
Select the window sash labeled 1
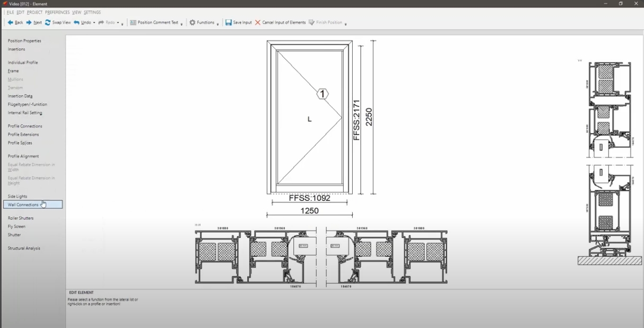(x=321, y=94)
